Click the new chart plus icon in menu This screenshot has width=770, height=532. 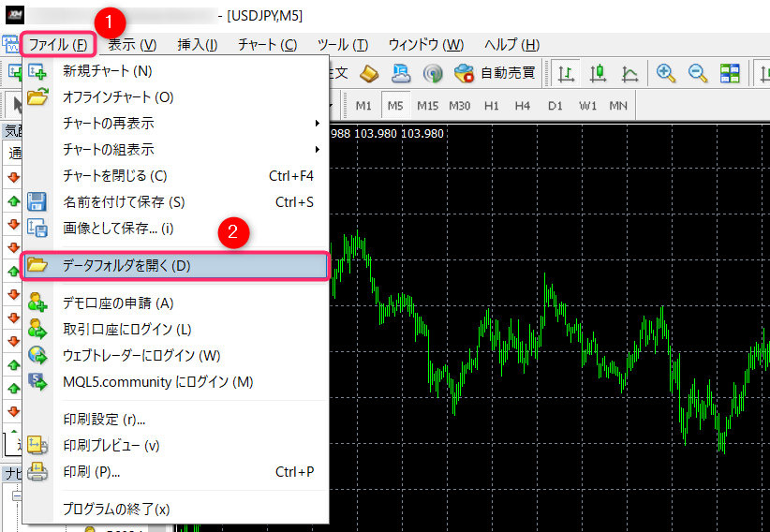37,72
